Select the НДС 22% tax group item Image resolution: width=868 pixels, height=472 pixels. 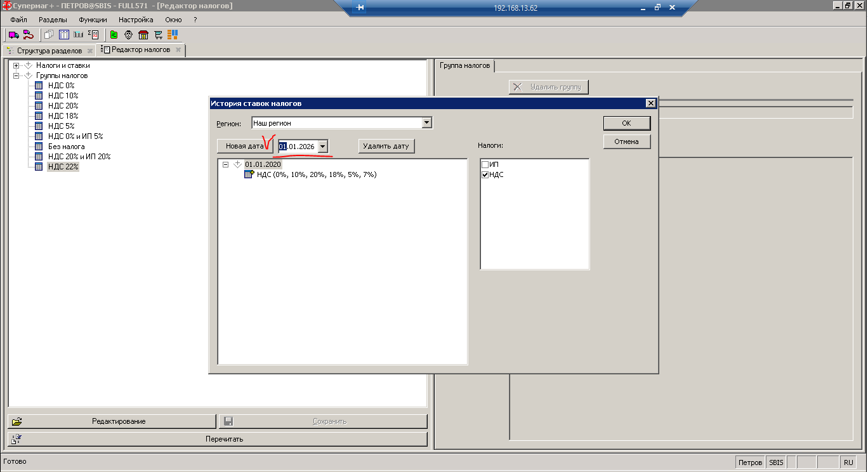click(x=63, y=167)
